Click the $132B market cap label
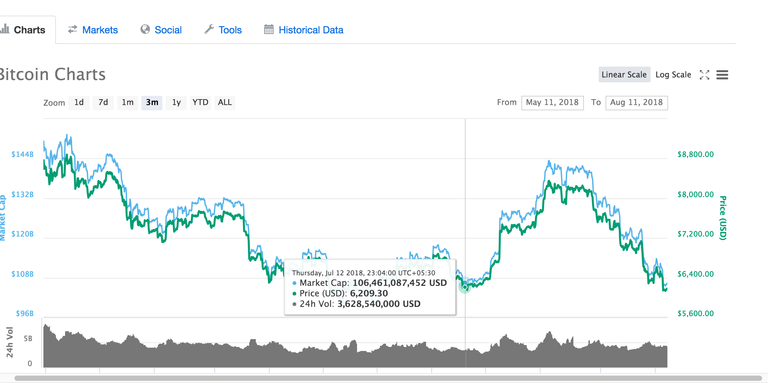Viewport: 768px width, 383px height. (22, 194)
